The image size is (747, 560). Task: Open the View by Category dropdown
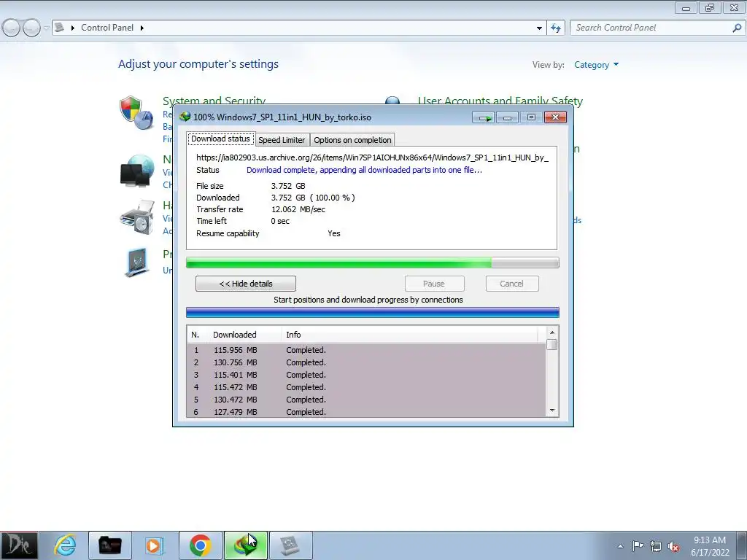point(597,65)
